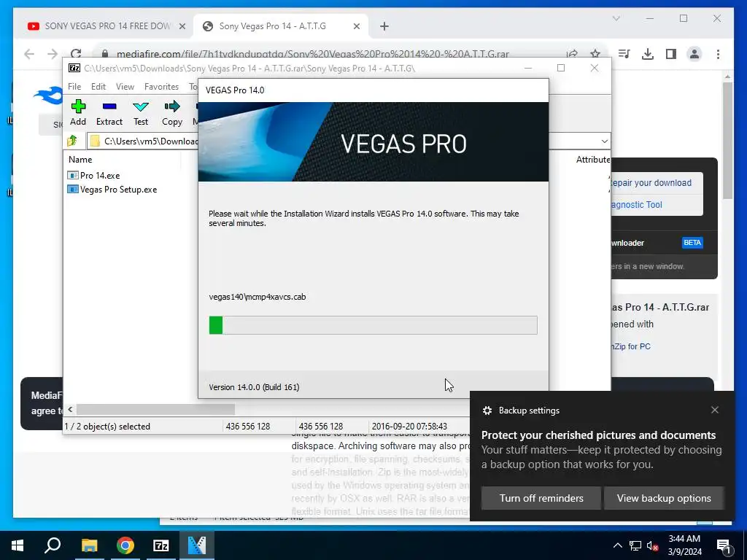The image size is (747, 560).
Task: Click the 7-Zip horizontal scrollbar thumb
Action: pos(155,409)
